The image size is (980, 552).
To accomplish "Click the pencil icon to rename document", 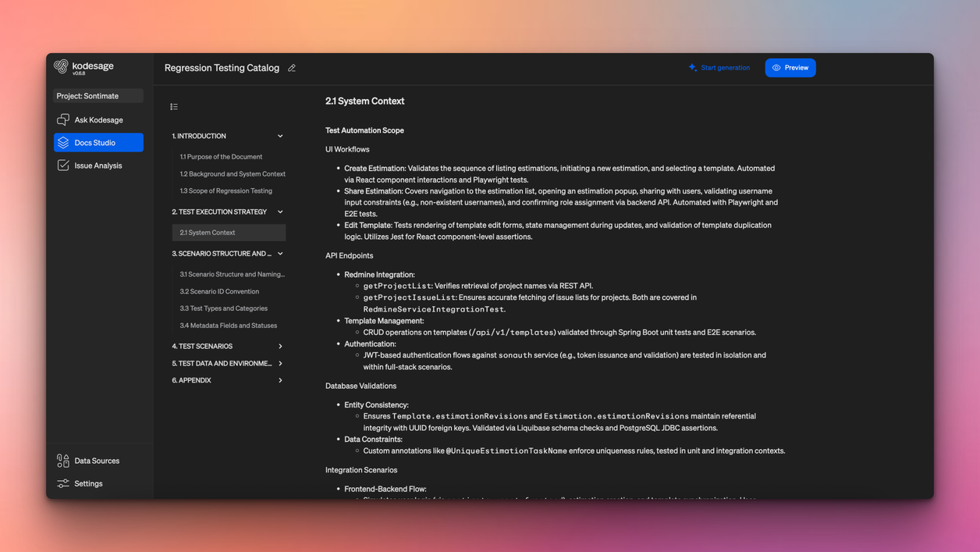I will [x=292, y=68].
